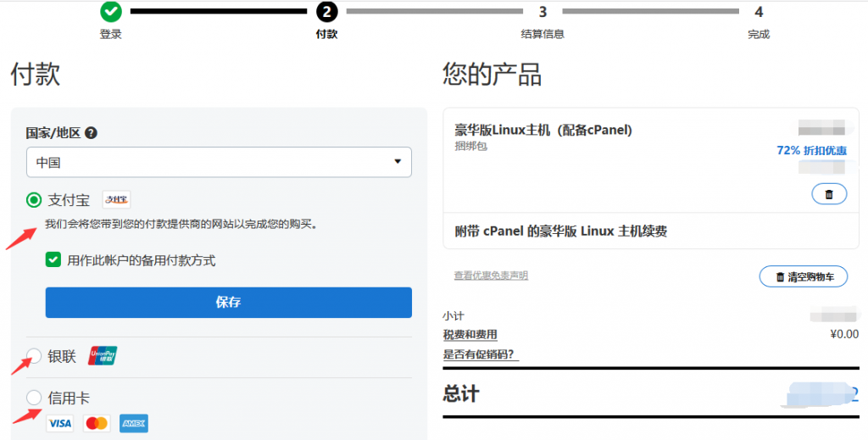The image size is (868, 440).
Task: Click the blue 保存 button
Action: [229, 302]
